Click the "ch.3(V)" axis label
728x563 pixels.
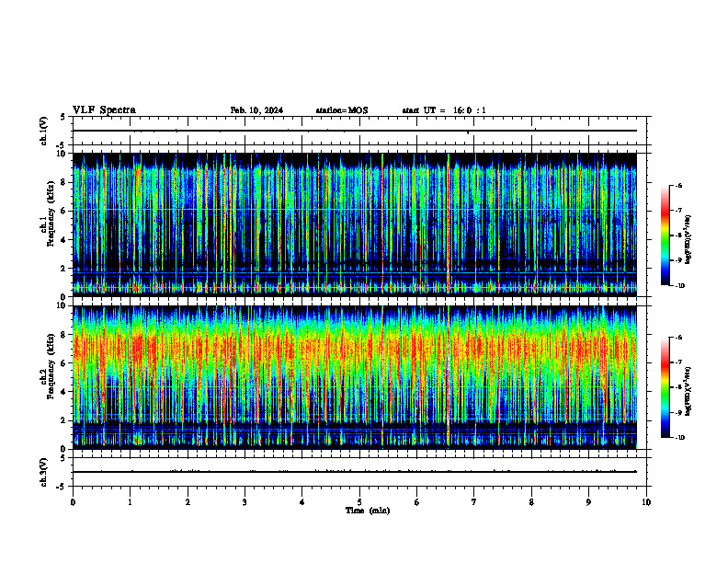43,472
